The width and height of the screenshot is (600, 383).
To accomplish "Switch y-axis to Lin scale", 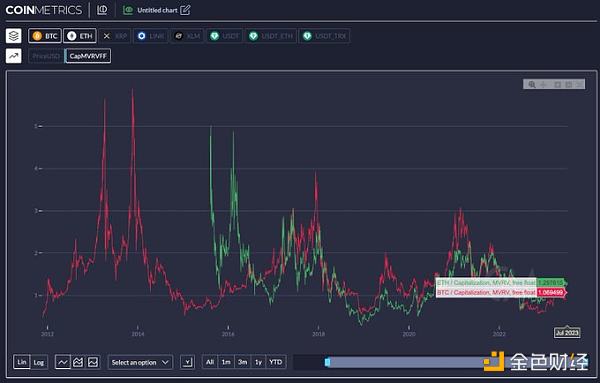I will (x=22, y=362).
